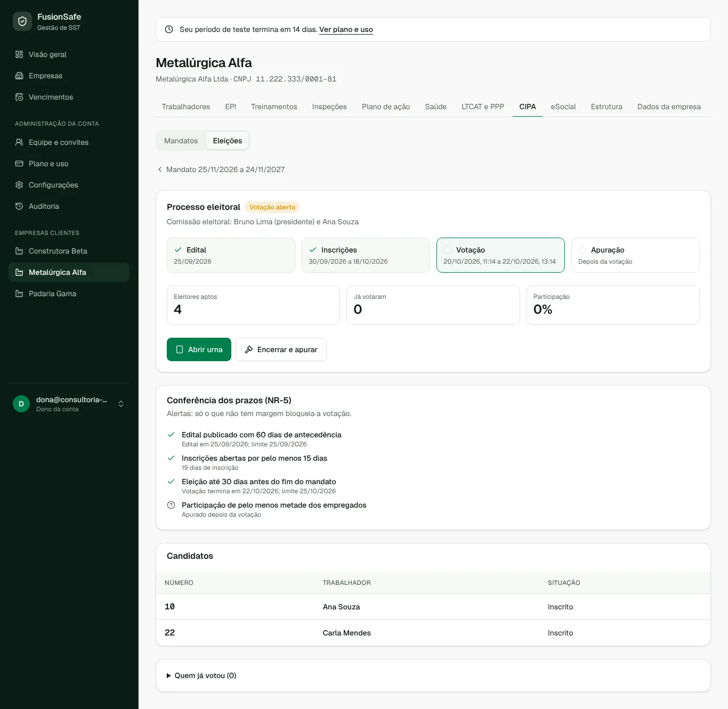This screenshot has height=709, width=728.
Task: Click the Auditoria history icon
Action: point(19,206)
